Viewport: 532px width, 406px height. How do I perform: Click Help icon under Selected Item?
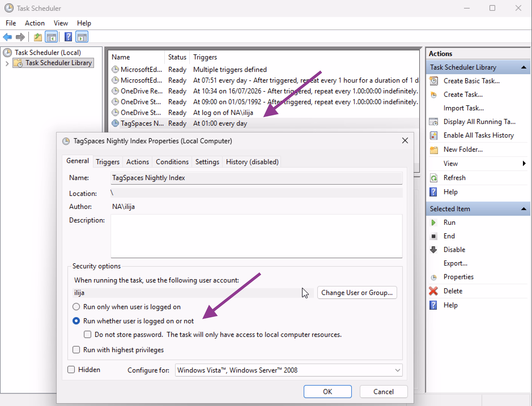coord(433,305)
